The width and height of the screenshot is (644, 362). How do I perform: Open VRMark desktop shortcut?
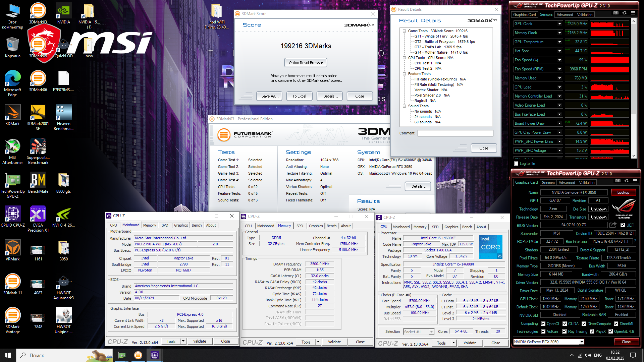[12, 250]
